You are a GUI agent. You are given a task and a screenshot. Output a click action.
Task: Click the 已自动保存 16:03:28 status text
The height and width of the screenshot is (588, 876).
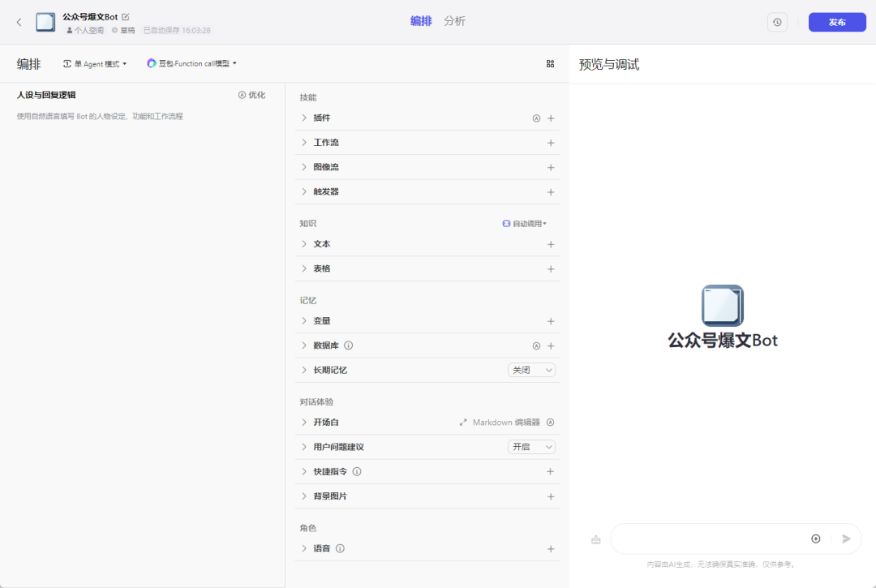click(177, 30)
